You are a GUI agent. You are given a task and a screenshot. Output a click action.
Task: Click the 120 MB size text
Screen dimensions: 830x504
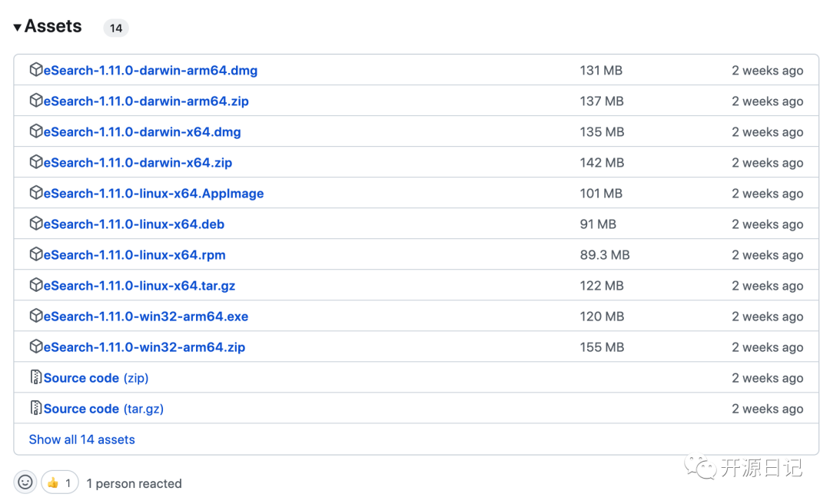pos(602,316)
